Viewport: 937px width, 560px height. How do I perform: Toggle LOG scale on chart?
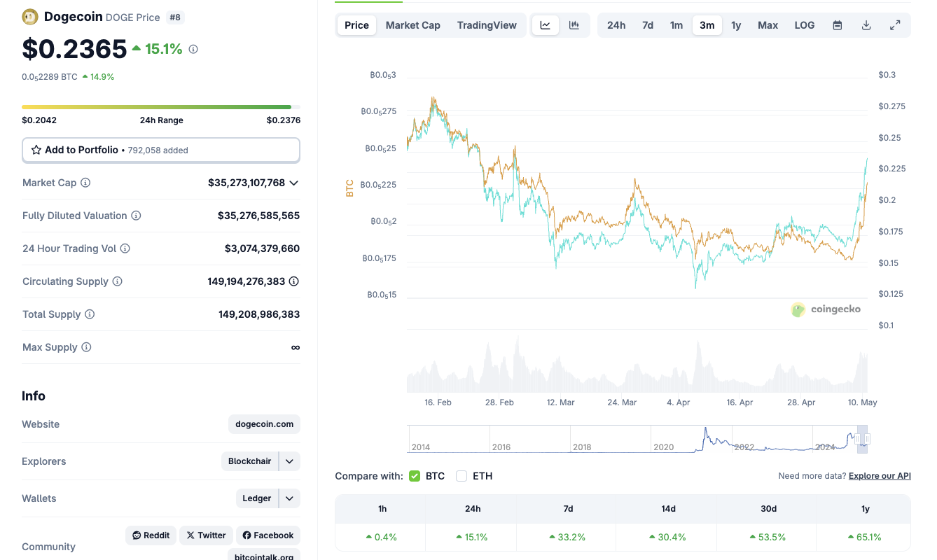[x=805, y=25]
